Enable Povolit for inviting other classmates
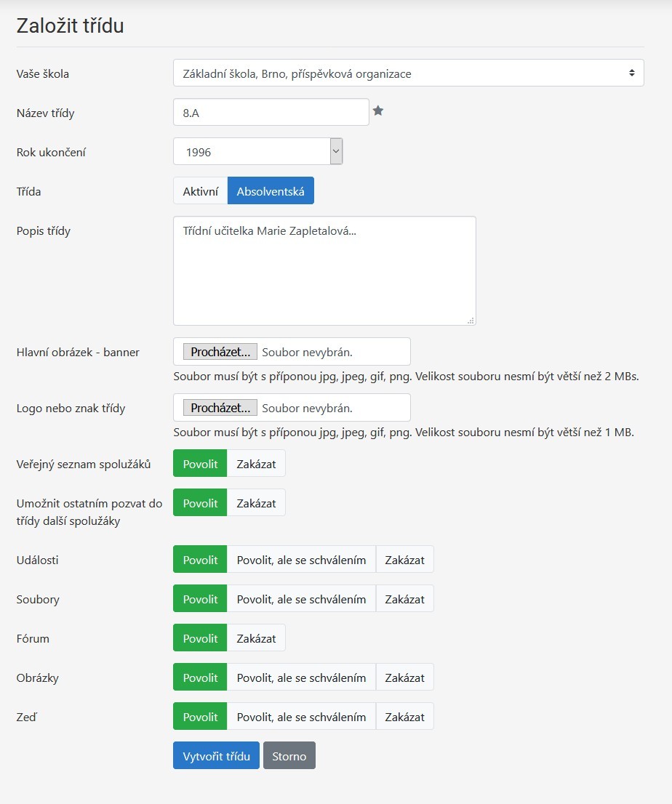Image resolution: width=672 pixels, height=804 pixels. click(x=200, y=503)
